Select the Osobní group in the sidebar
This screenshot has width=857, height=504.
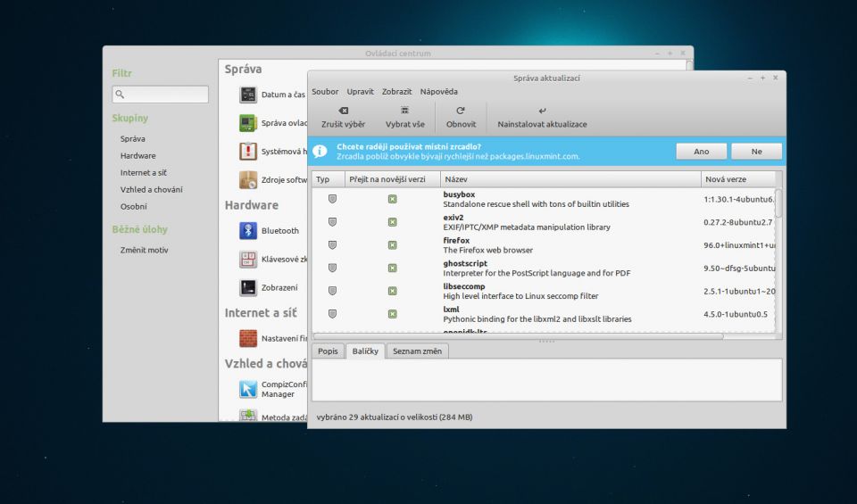click(133, 206)
